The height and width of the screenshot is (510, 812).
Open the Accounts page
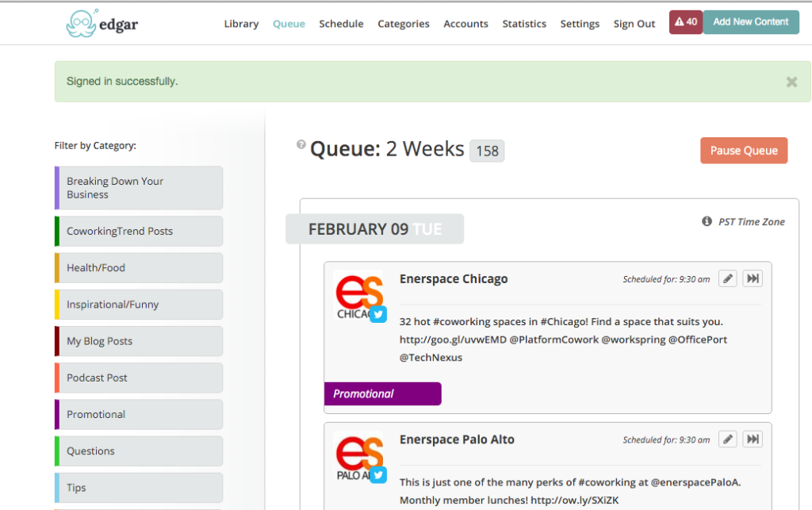465,24
